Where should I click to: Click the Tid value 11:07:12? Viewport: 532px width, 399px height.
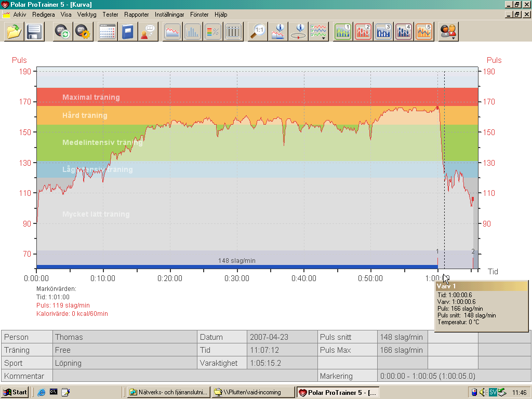(x=264, y=350)
